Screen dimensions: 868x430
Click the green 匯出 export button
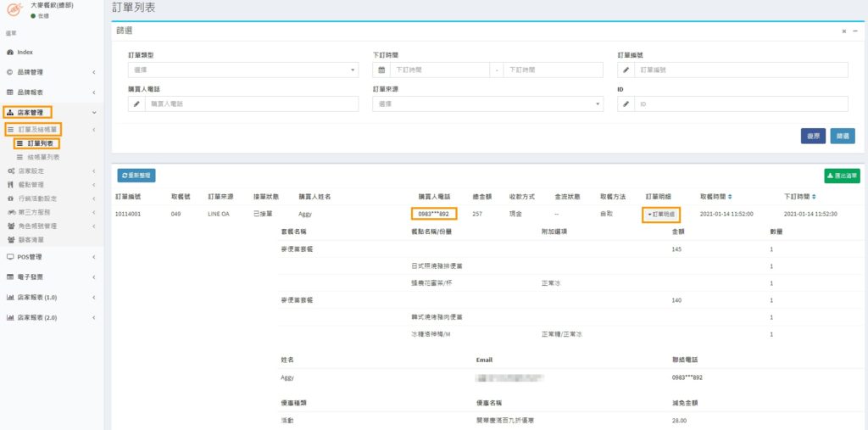pyautogui.click(x=841, y=176)
